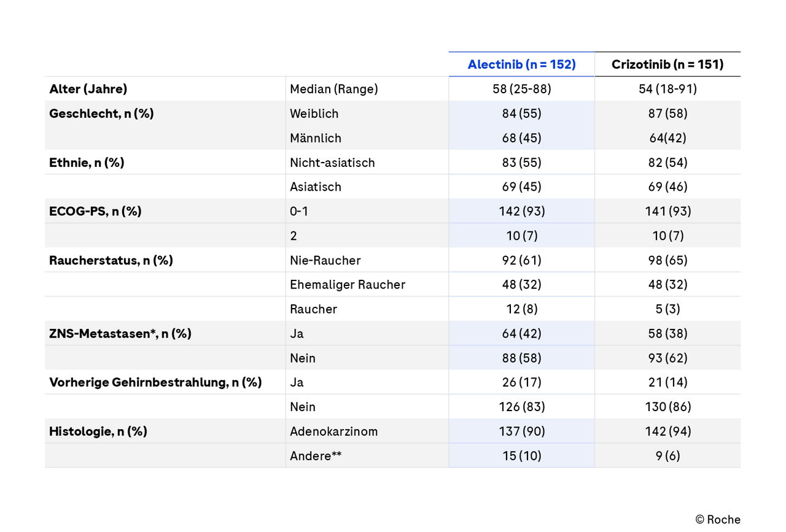Select Alectinib's '10 (7)' ECOG 2 value
The height and width of the screenshot is (532, 786).
[x=522, y=236]
